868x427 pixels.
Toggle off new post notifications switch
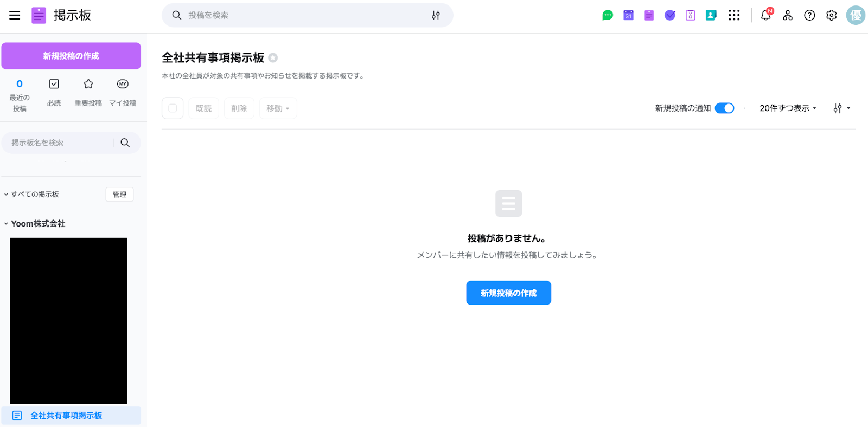tap(724, 108)
